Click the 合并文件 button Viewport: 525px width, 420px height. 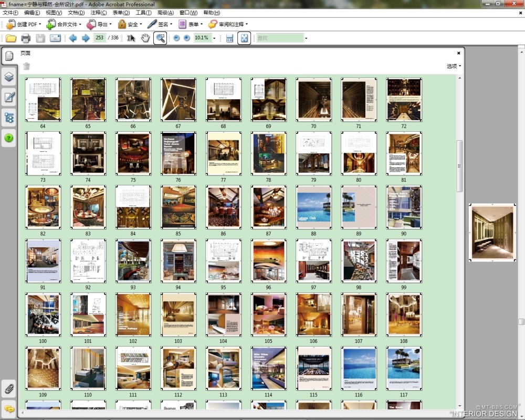tap(63, 24)
